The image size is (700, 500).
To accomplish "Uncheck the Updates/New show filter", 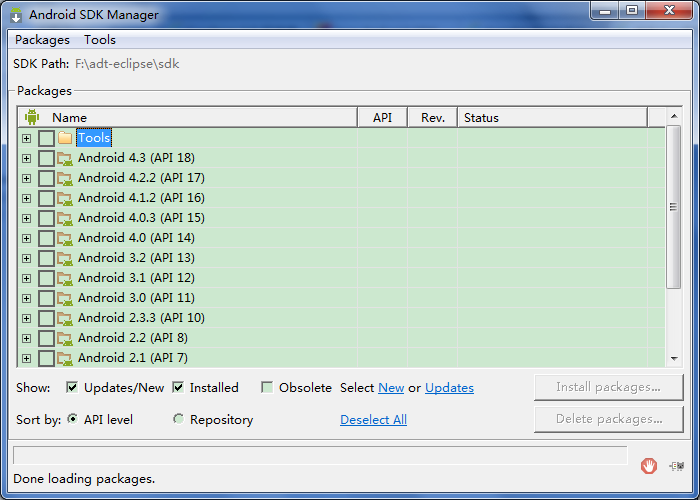I will click(x=72, y=387).
